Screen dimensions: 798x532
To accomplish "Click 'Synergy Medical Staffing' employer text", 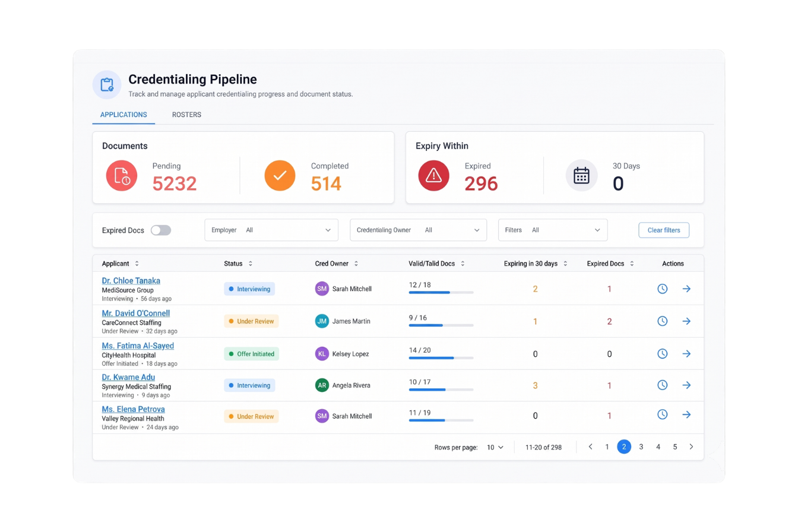I will click(137, 387).
